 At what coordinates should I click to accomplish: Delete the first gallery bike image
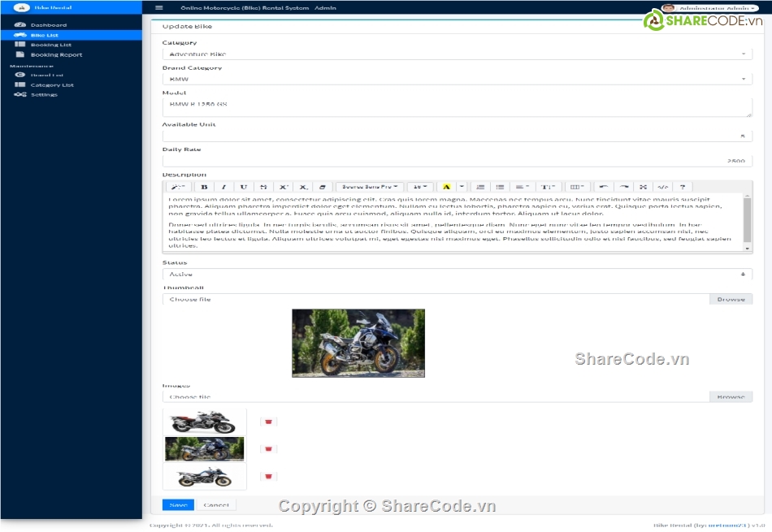269,422
